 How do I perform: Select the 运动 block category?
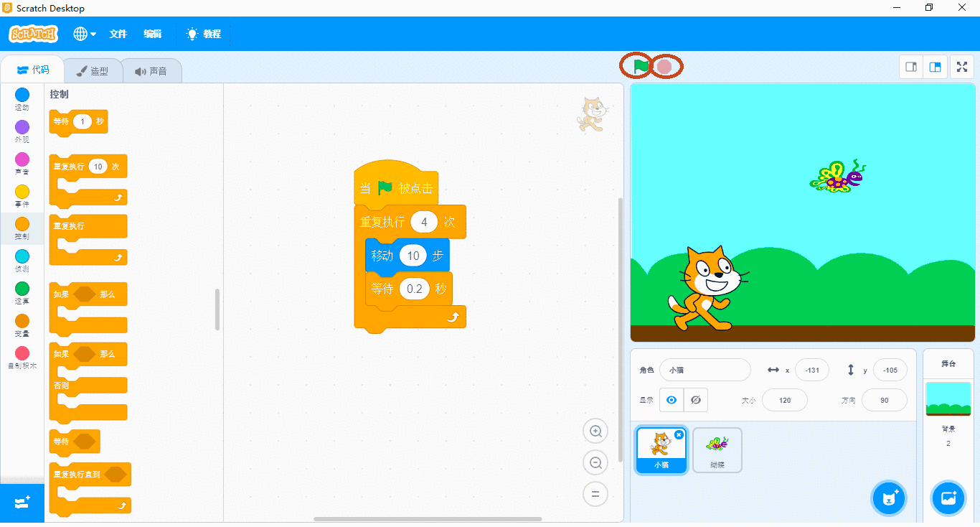22,99
